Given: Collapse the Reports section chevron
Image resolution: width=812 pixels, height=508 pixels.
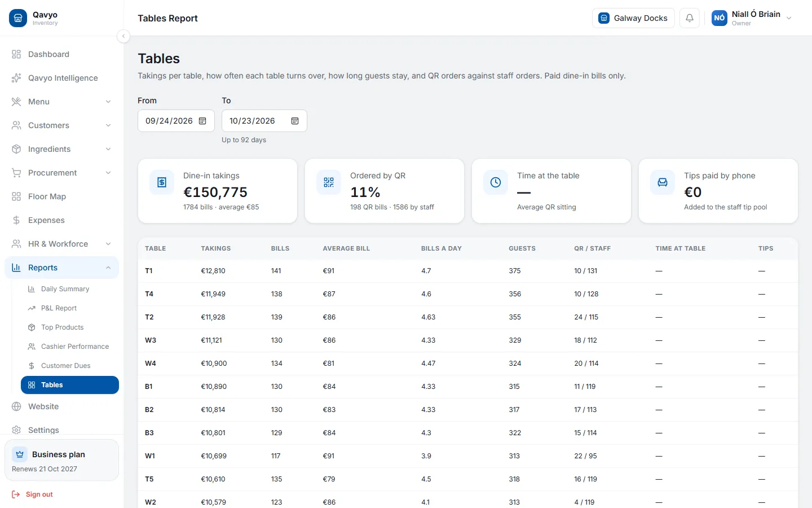Looking at the screenshot, I should point(108,268).
